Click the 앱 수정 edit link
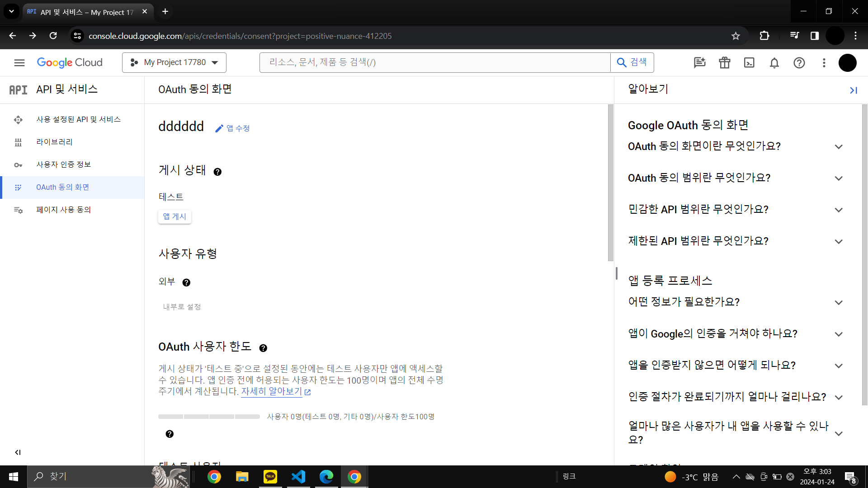Viewport: 868px width, 488px height. point(233,128)
